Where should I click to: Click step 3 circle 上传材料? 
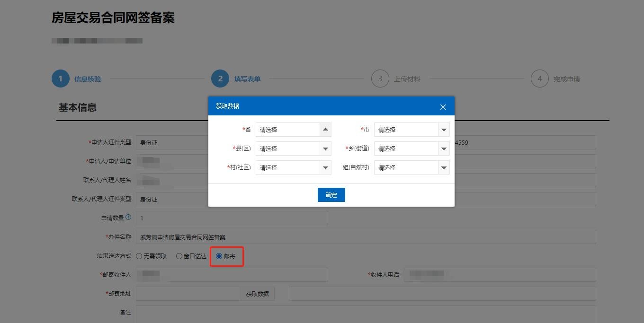coord(380,79)
